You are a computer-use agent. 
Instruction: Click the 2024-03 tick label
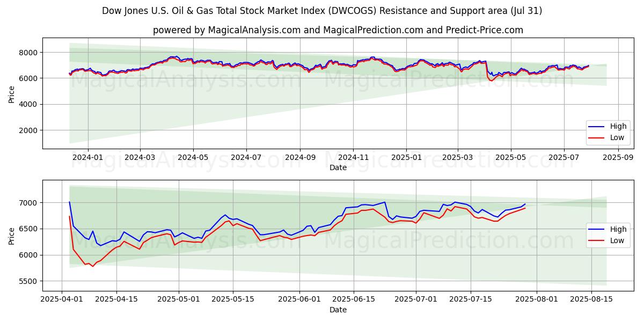click(x=140, y=157)
